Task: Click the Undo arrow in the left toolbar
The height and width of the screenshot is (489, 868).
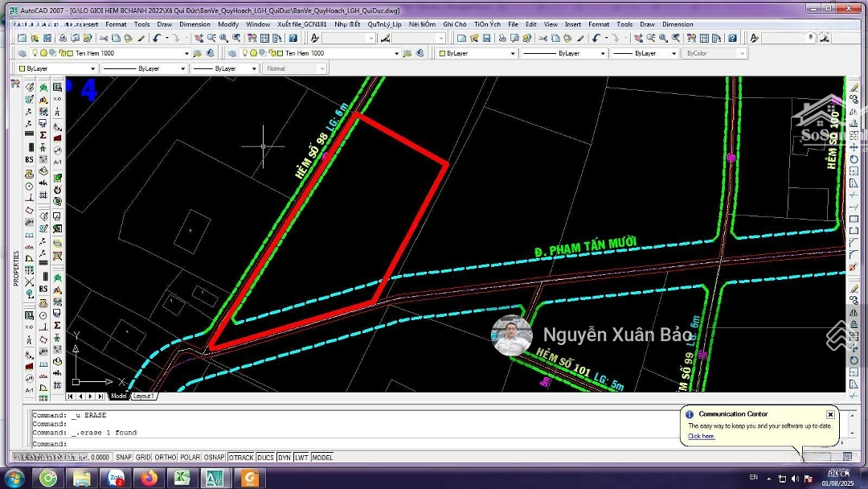Action: click(x=156, y=38)
